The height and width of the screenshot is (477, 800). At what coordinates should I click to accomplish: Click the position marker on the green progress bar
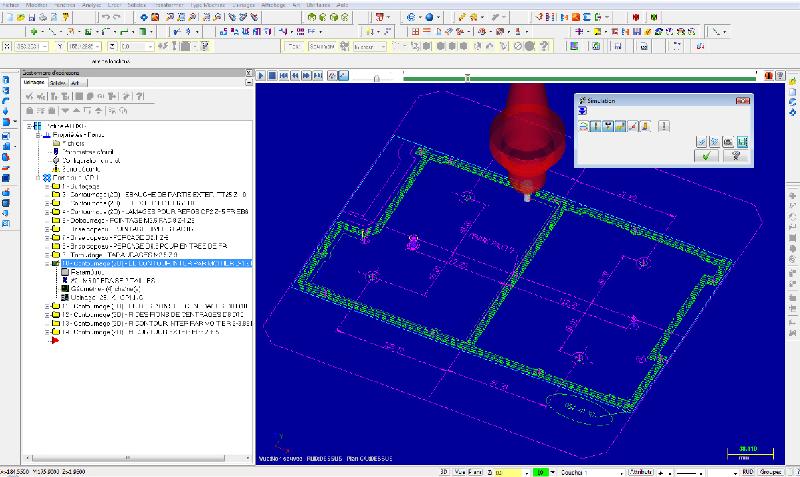467,78
